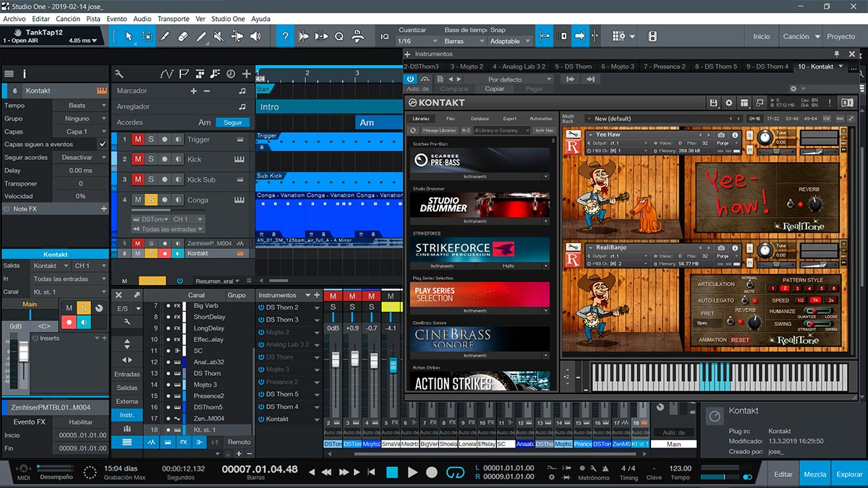
Task: Click the Habilitar Evento FX button
Action: point(81,421)
